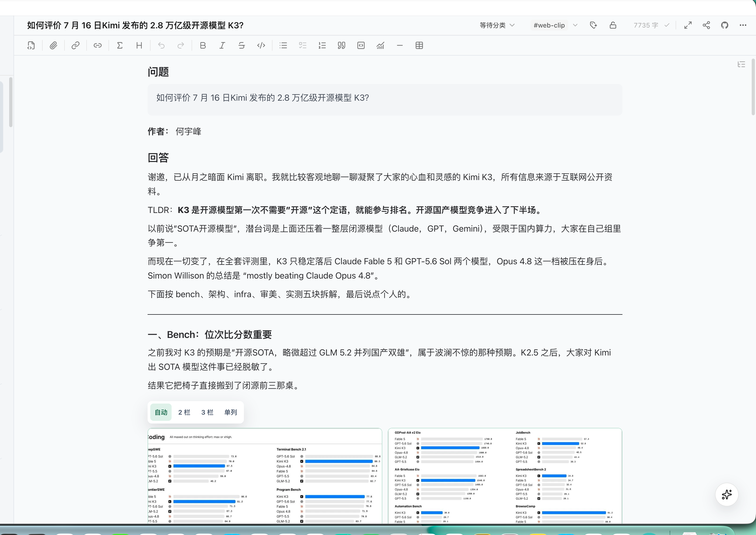The height and width of the screenshot is (535, 756).
Task: Redo the last edit
Action: [181, 45]
